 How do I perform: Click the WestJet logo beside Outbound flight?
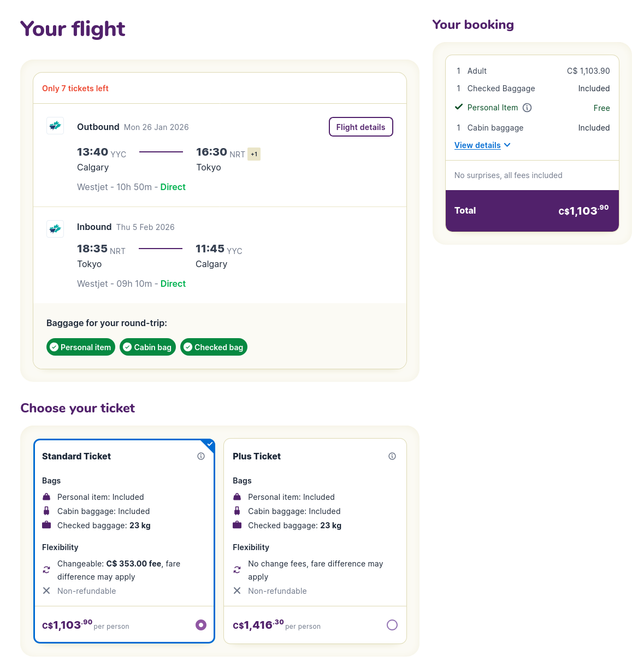55,125
